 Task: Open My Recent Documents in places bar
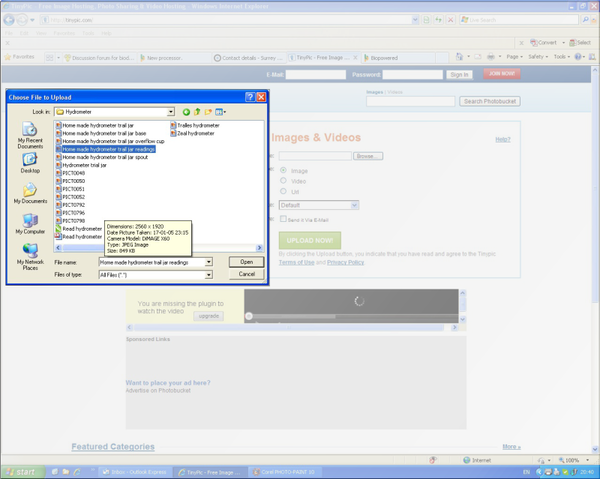tap(30, 135)
